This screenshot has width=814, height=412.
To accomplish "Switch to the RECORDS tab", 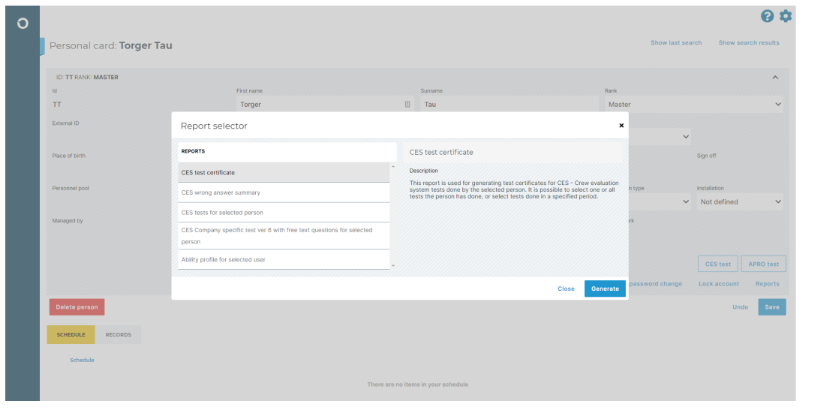I will pyautogui.click(x=118, y=335).
